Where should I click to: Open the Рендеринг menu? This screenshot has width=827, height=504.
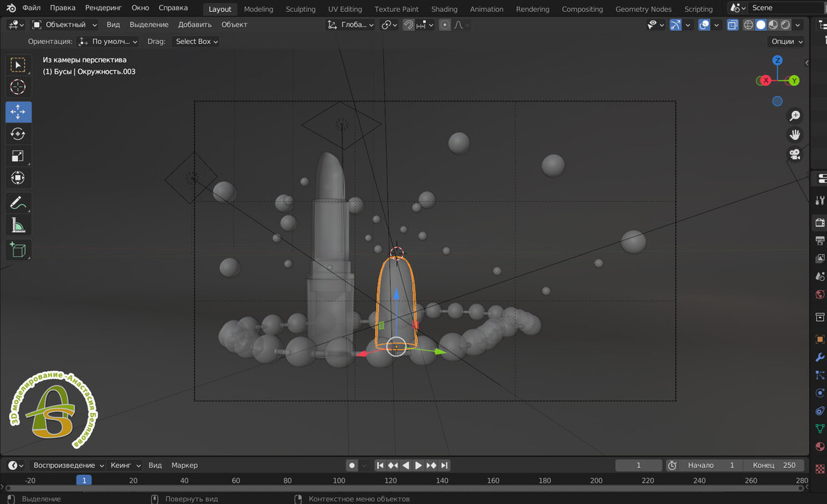click(103, 8)
